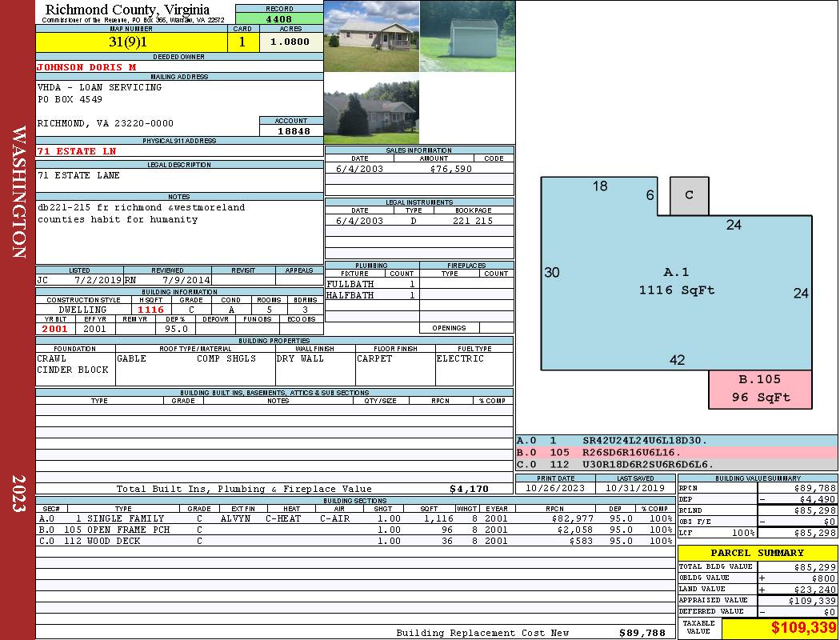
Task: Select the house side view photo
Action: coord(371,108)
